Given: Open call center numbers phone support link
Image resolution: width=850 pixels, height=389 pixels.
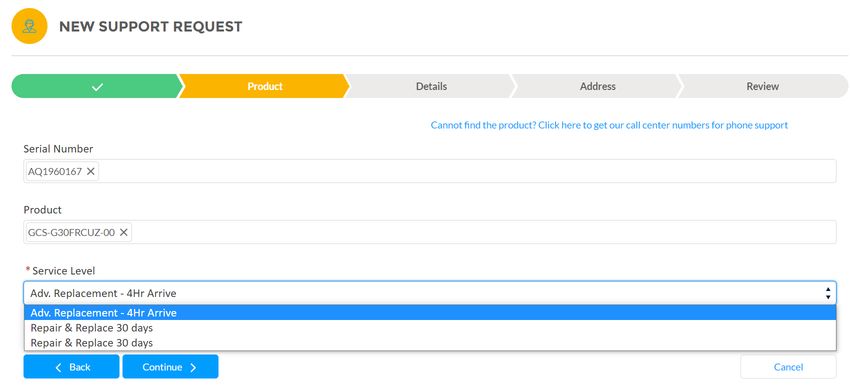Looking at the screenshot, I should [609, 125].
